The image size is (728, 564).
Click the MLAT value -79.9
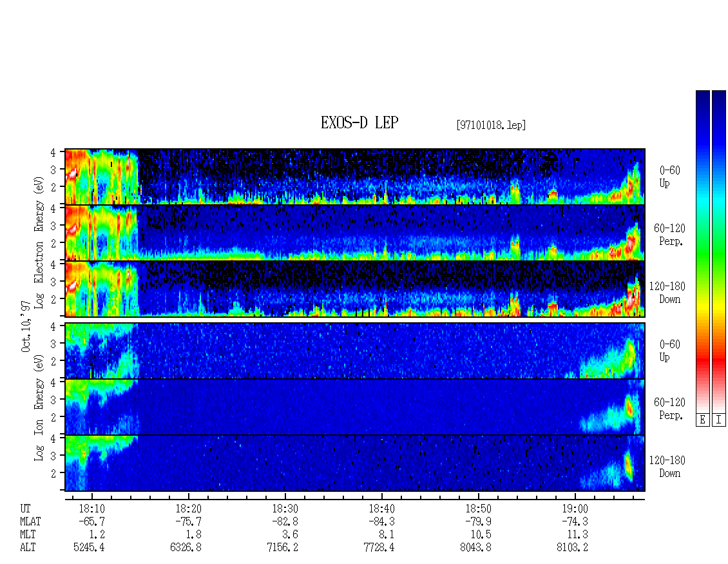[478, 521]
